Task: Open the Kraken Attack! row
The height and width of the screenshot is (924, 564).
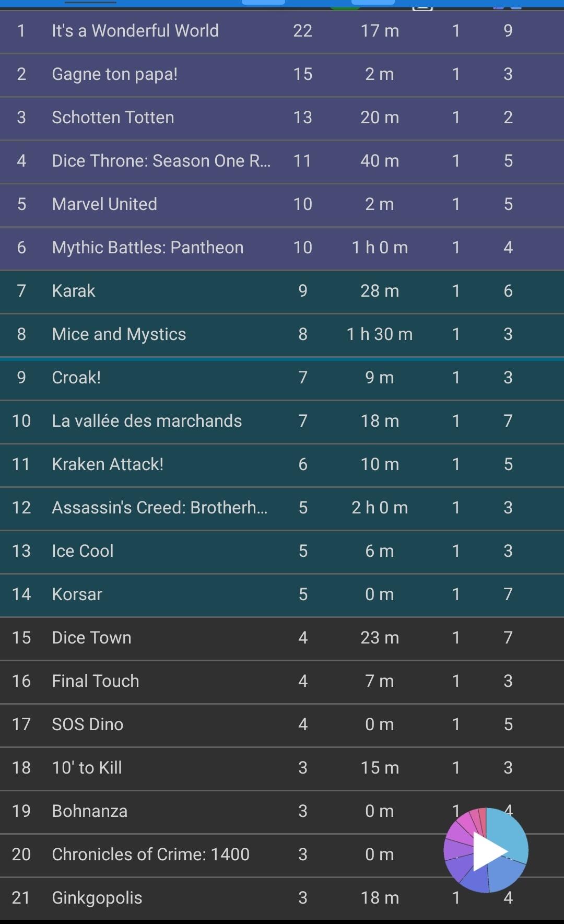Action: [x=282, y=465]
